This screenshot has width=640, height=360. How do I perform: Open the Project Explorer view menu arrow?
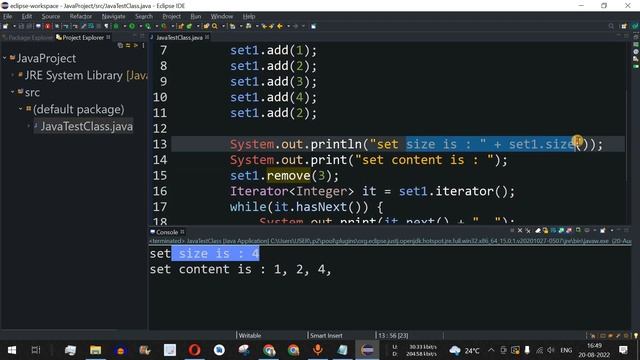pos(143,45)
